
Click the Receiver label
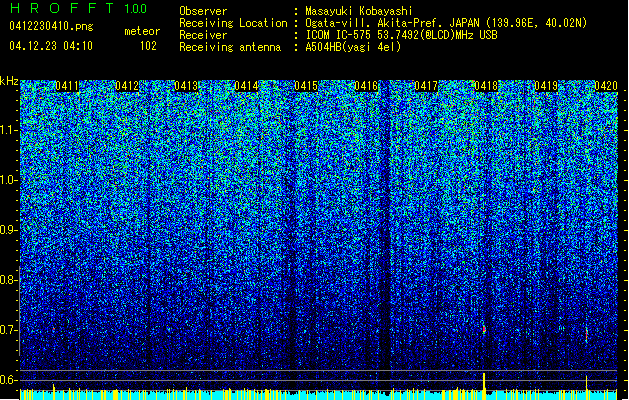(x=203, y=35)
